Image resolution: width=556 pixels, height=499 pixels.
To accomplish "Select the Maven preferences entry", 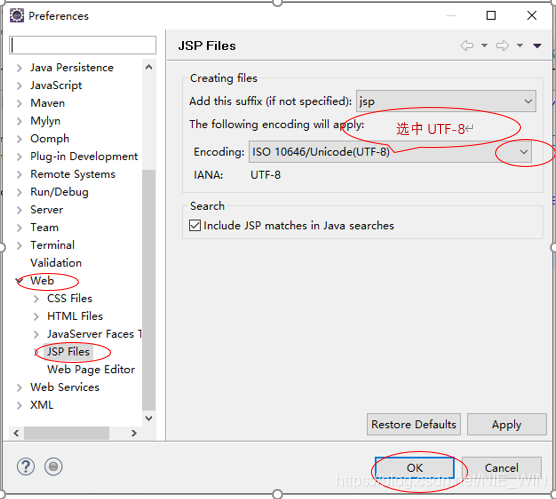I will [x=48, y=103].
